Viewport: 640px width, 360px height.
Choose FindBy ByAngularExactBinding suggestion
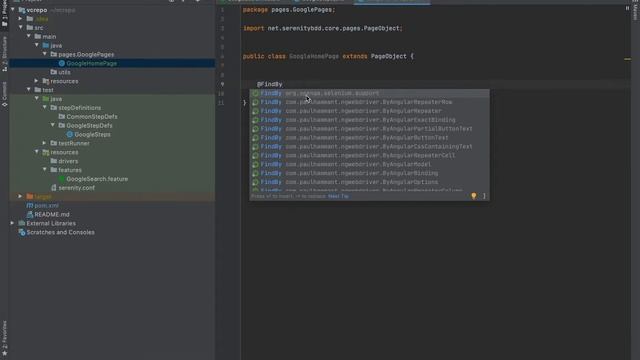tap(369, 120)
